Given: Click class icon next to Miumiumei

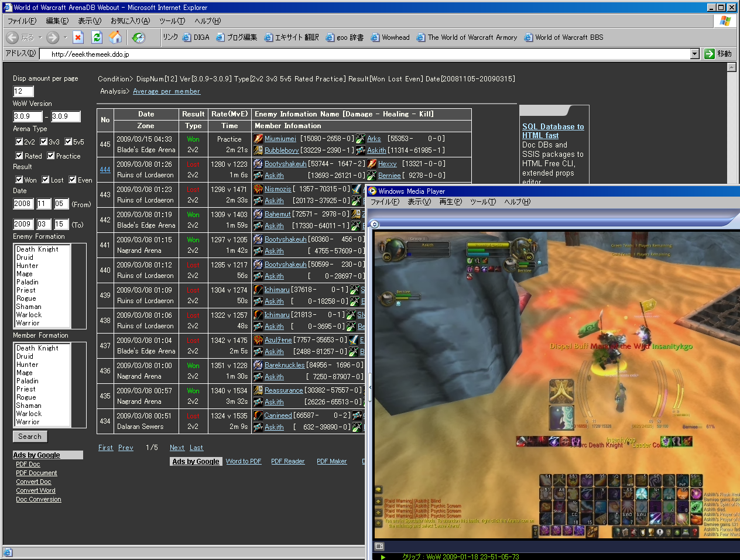Looking at the screenshot, I should (x=258, y=139).
